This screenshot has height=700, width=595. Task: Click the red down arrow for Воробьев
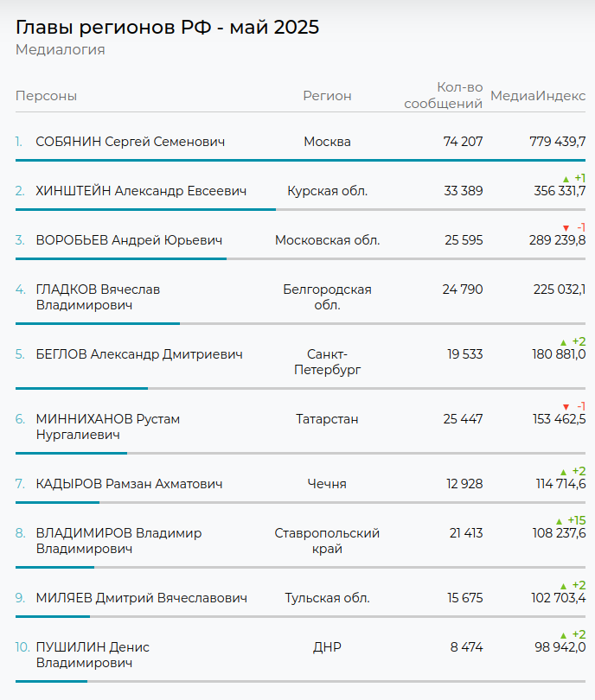click(566, 228)
